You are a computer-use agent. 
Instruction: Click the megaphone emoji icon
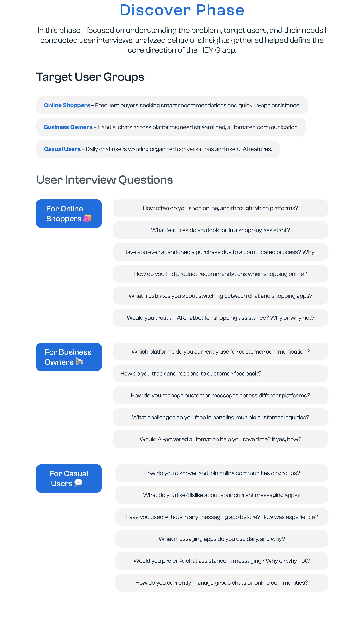coord(79,361)
